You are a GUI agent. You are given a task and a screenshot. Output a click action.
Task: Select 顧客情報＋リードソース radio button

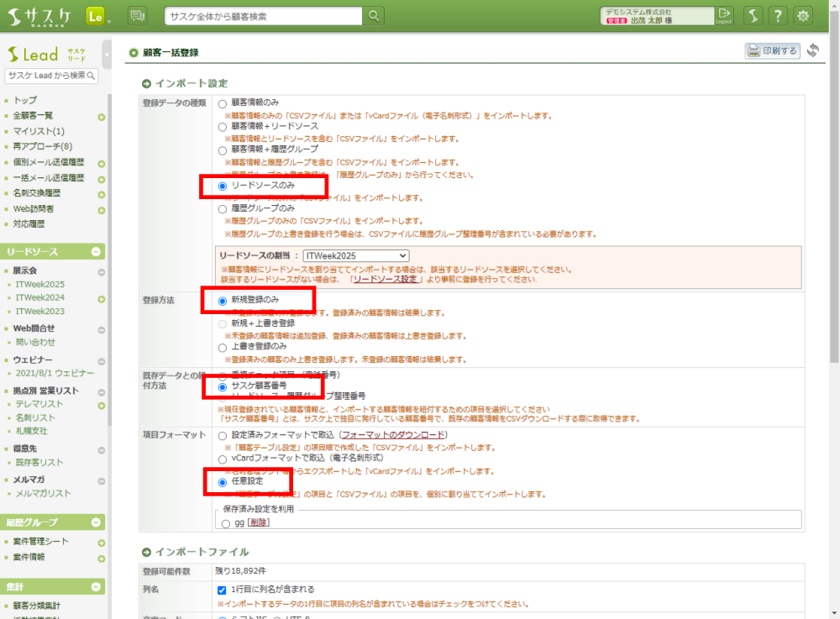[223, 127]
